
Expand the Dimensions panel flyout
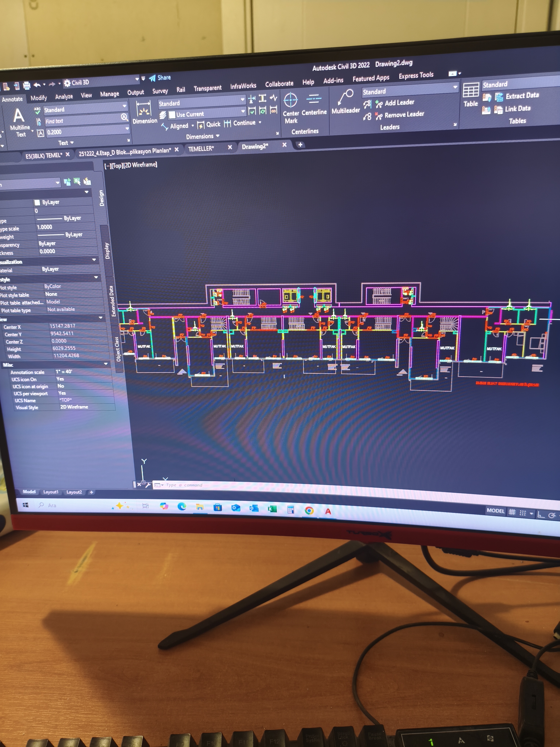[203, 136]
